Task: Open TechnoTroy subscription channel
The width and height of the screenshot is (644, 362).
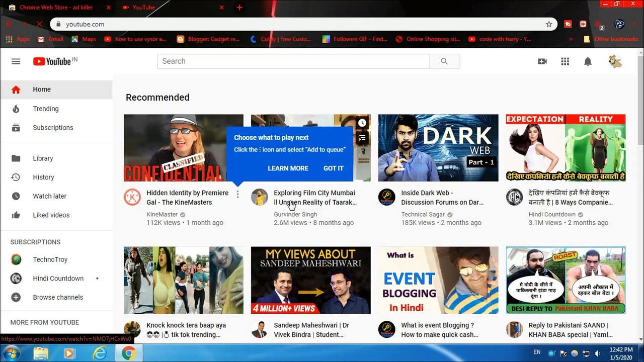Action: (x=56, y=259)
